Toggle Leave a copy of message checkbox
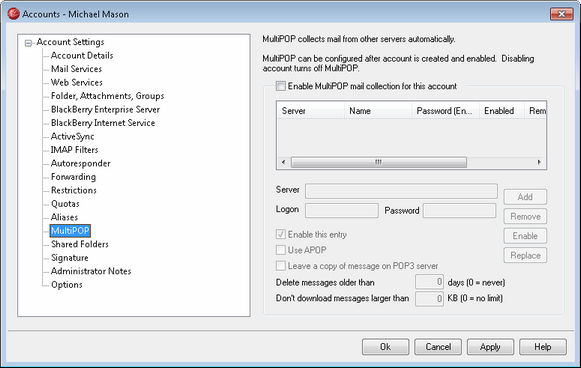This screenshot has height=368, width=581. point(281,266)
